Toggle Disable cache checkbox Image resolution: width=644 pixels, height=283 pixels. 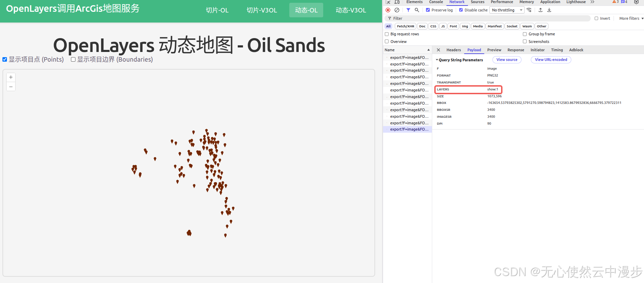point(461,10)
